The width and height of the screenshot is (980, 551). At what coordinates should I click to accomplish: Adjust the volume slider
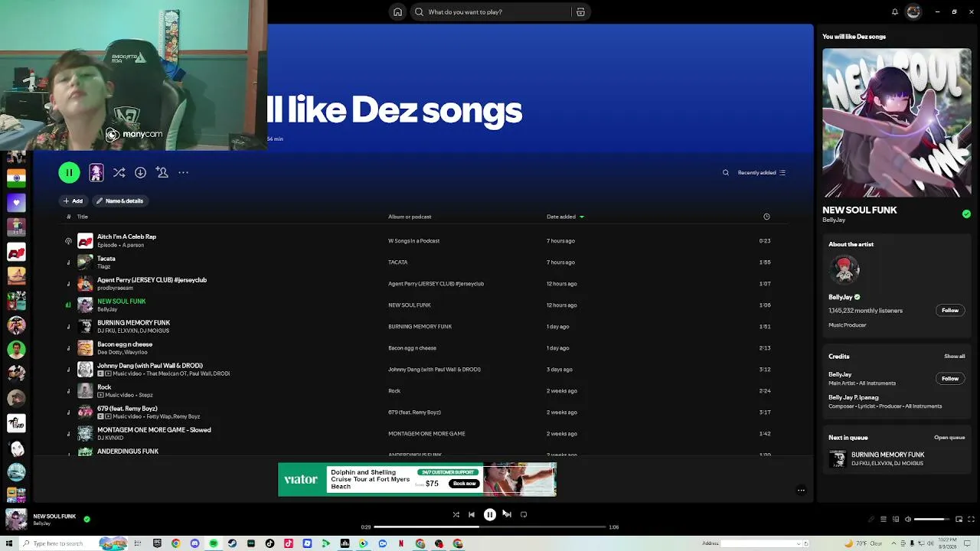pyautogui.click(x=932, y=520)
